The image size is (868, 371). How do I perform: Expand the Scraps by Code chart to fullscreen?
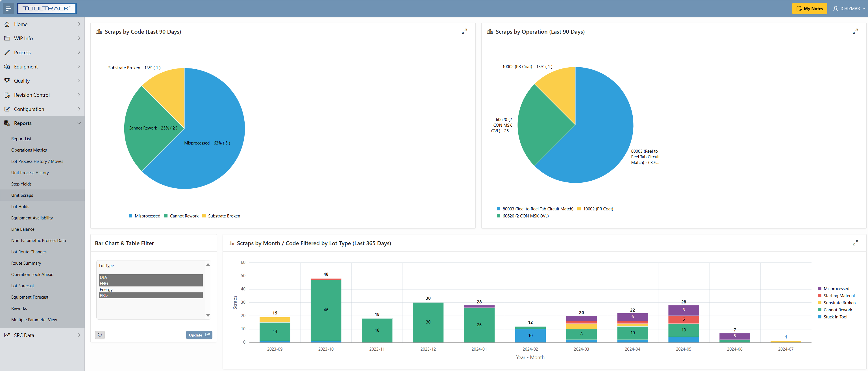click(x=465, y=31)
